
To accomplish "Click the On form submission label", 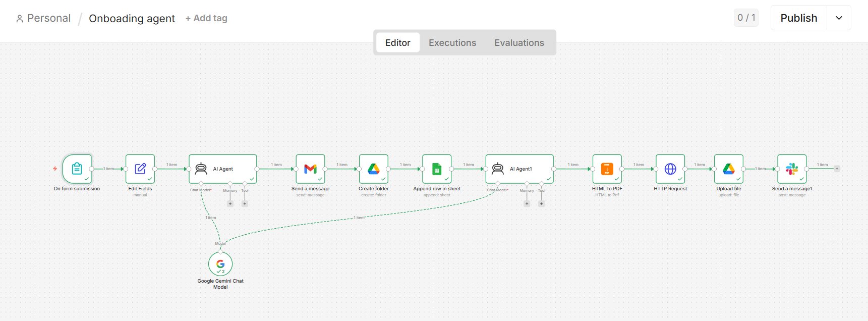I will (x=77, y=189).
